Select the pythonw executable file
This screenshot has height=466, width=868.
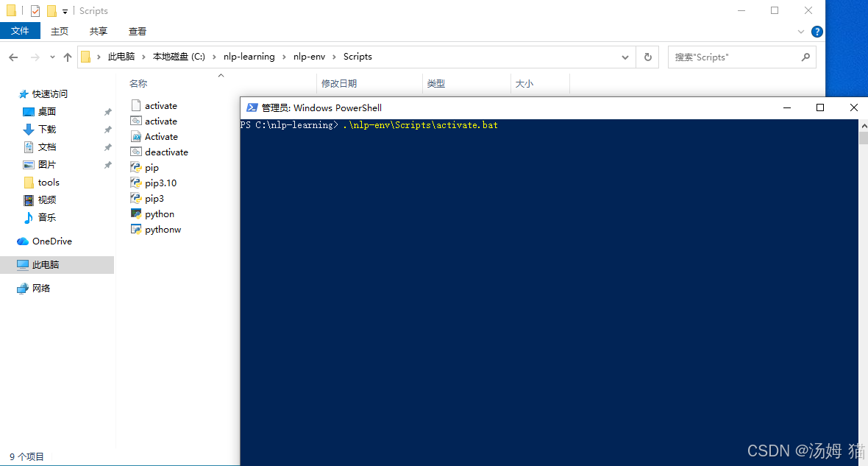tap(156, 230)
